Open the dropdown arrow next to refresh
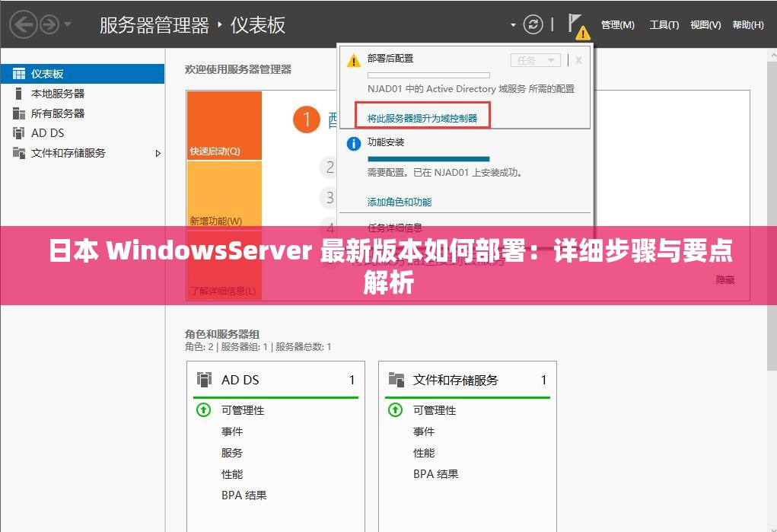Viewport: 777px width, 532px height. point(514,24)
